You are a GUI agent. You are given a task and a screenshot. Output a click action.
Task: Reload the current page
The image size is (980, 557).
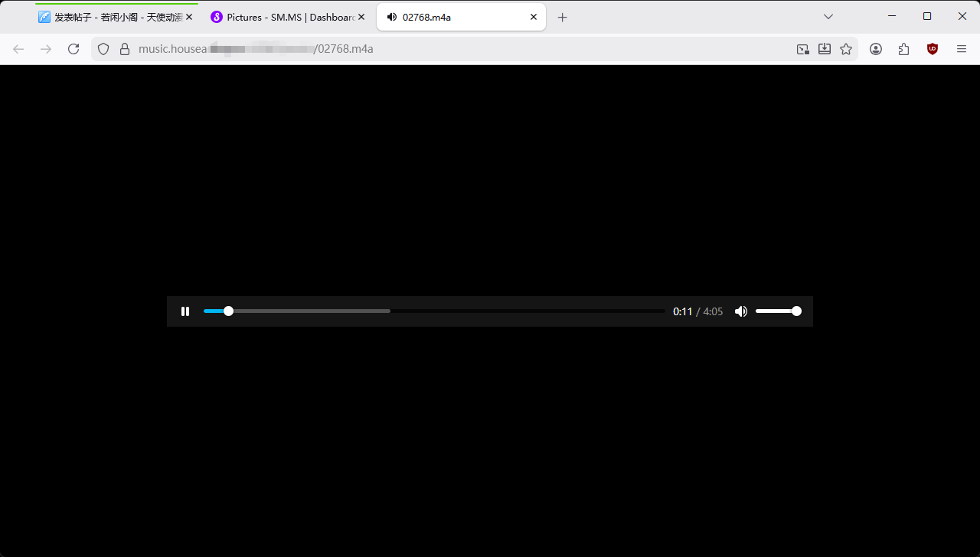click(x=73, y=49)
